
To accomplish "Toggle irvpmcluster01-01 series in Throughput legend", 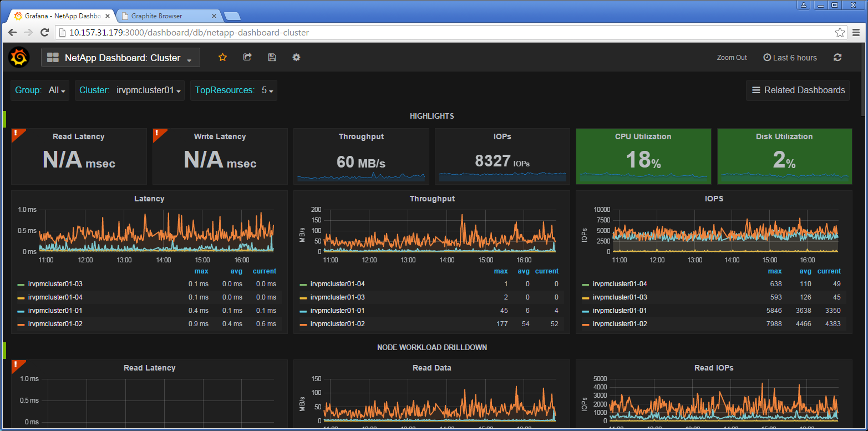I will (x=337, y=311).
